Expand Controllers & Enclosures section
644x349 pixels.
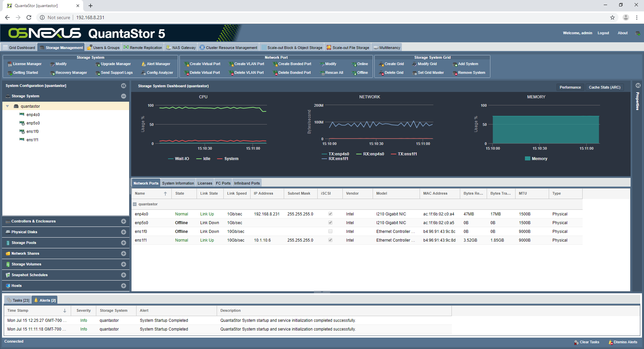[x=123, y=221]
